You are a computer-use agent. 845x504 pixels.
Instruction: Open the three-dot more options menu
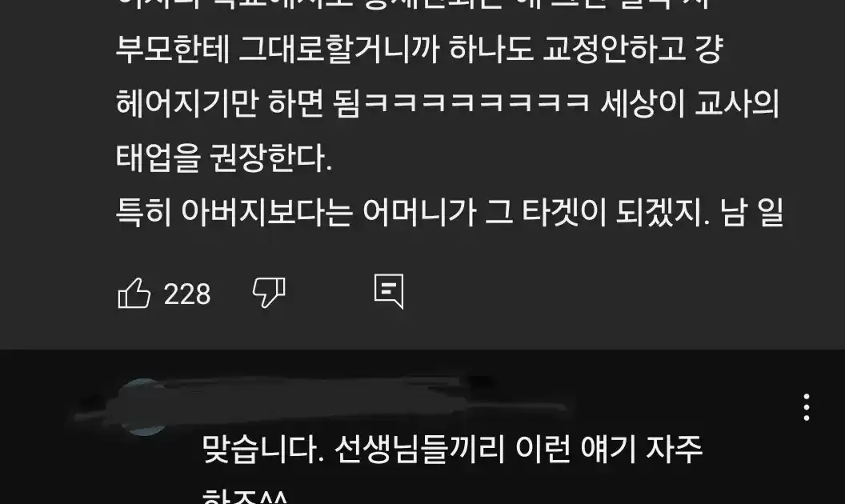pos(807,407)
